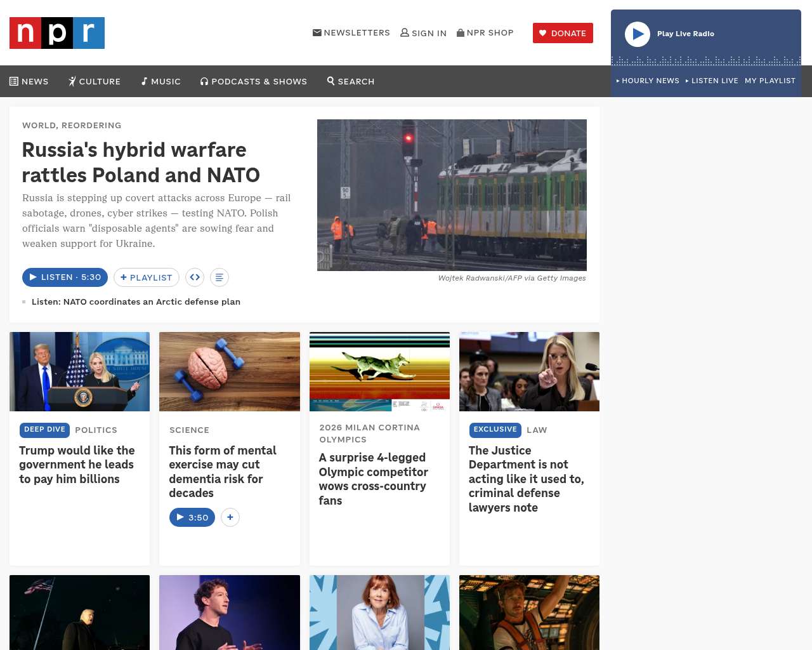Open the brain and dumbbells thumbnail

(230, 371)
